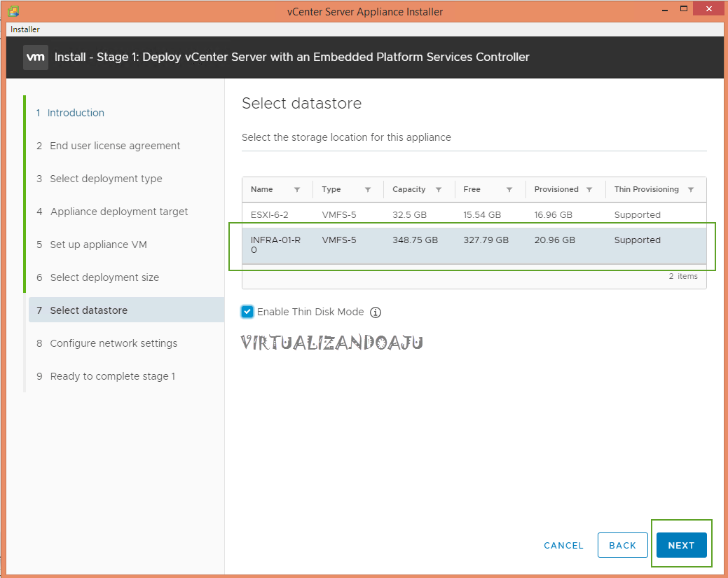Click the Type column filter icon
Screen dimensions: 728x578
368,190
